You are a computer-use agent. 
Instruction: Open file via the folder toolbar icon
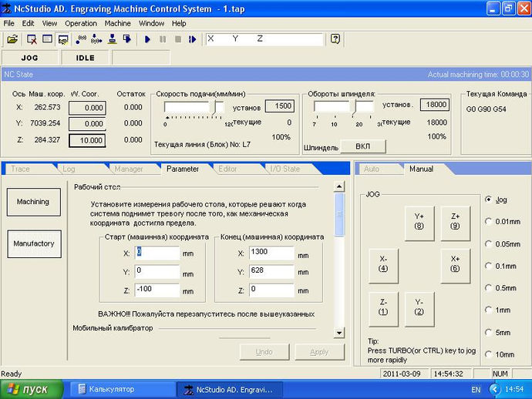tap(12, 39)
